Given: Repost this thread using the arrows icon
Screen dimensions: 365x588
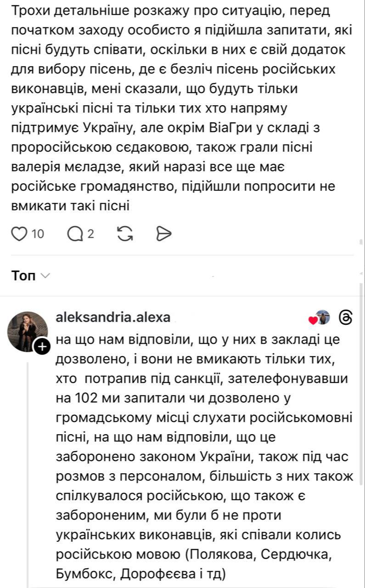Looking at the screenshot, I should (125, 234).
